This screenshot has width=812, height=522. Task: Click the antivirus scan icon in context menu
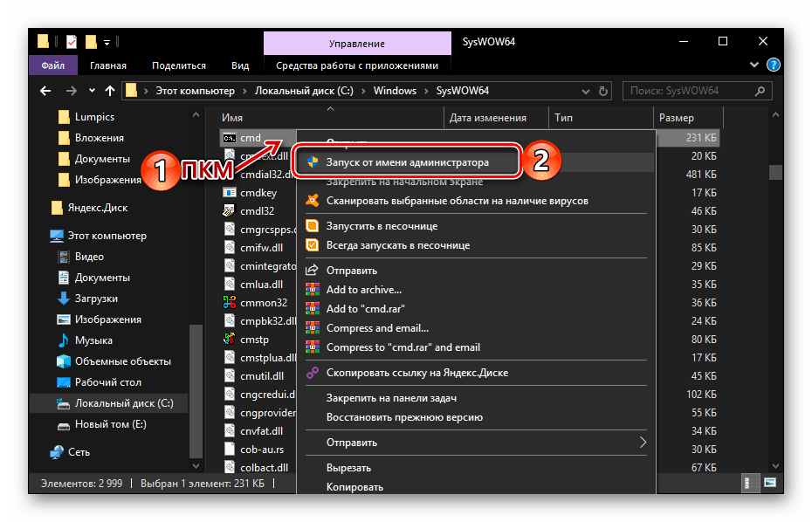(x=313, y=201)
